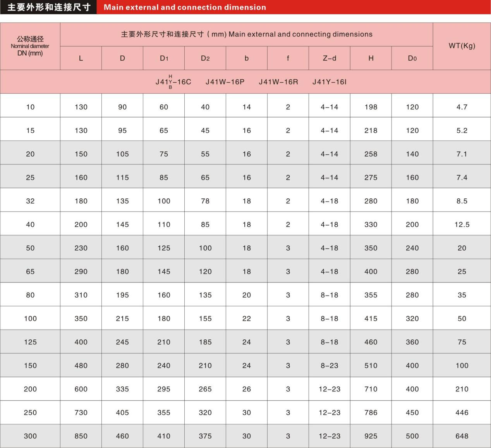Click weight value 648 in DN 300 row

click(x=462, y=436)
